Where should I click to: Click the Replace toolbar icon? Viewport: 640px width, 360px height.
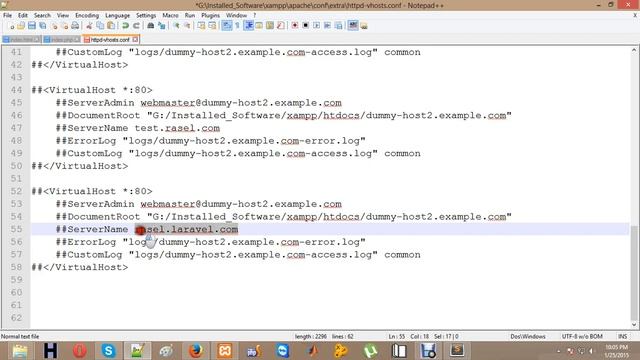[x=162, y=26]
